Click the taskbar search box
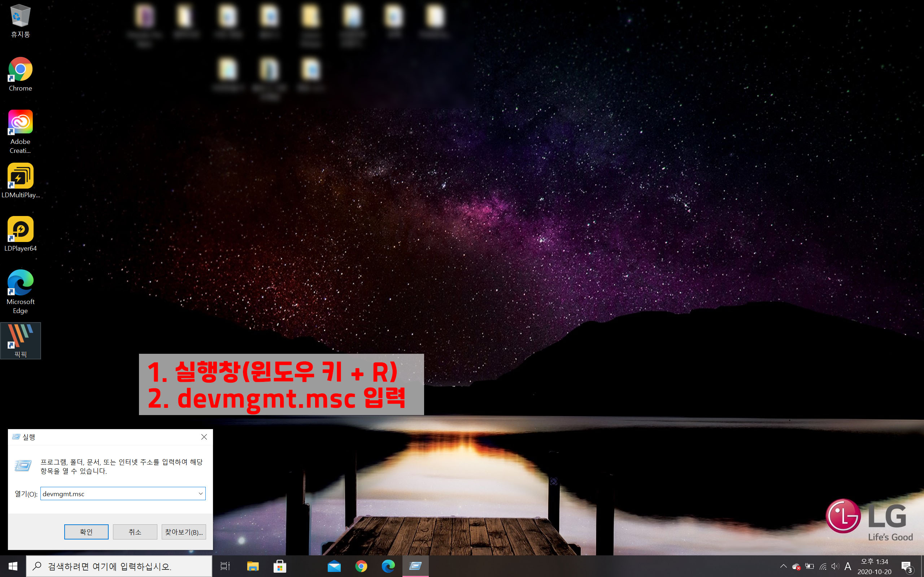 click(118, 566)
